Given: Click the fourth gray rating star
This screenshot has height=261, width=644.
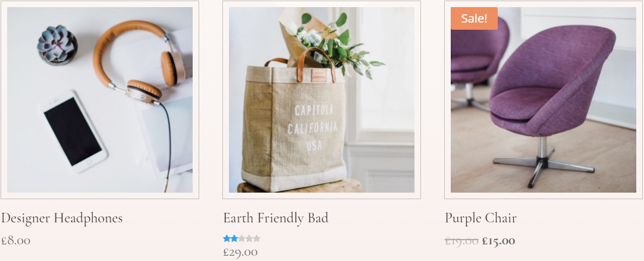Looking at the screenshot, I should (249, 238).
